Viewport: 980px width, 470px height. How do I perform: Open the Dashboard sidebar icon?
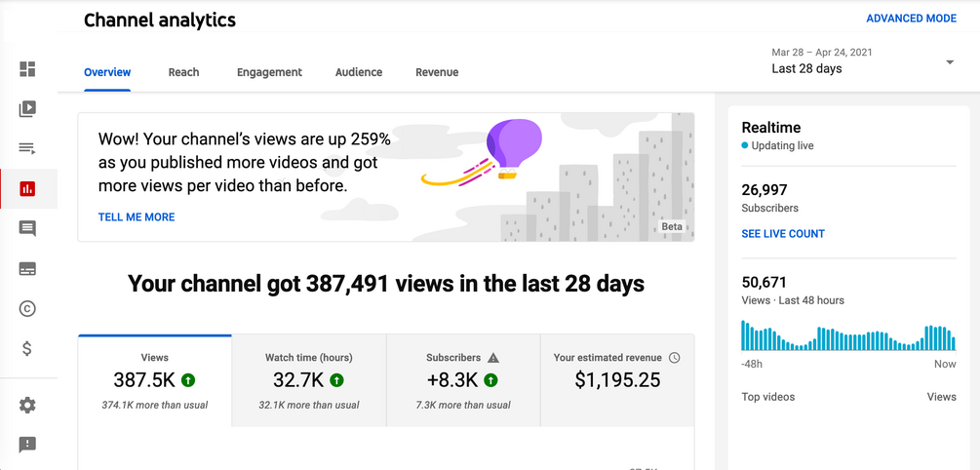(27, 69)
